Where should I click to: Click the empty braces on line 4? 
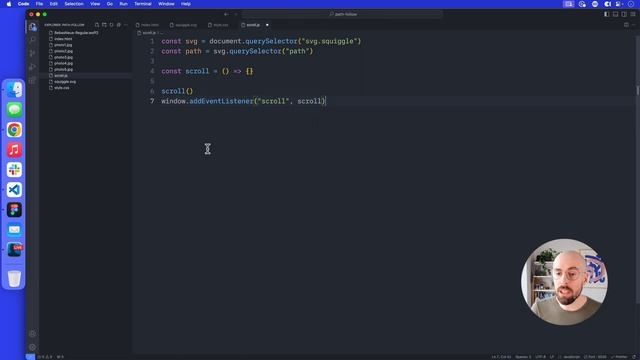tap(249, 71)
